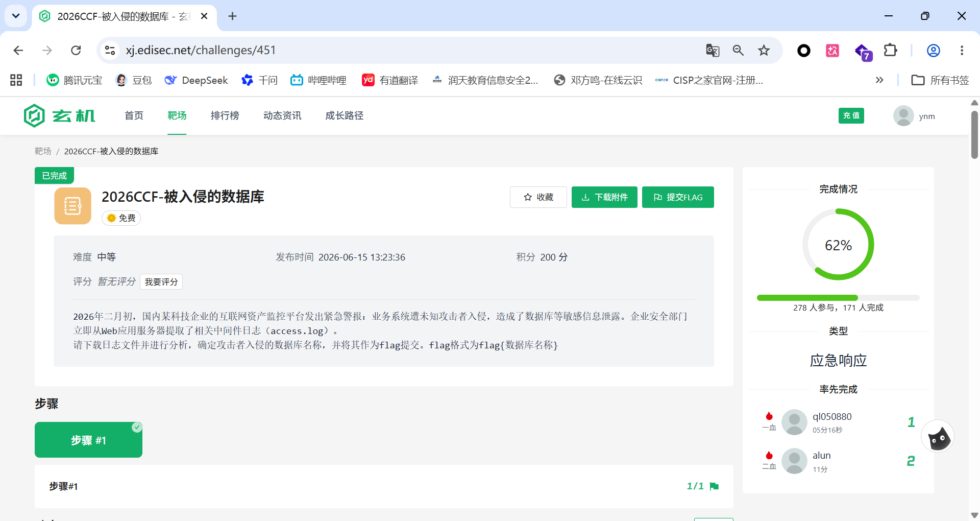The image size is (980, 521).
Task: Open the 润天教育信息安全 bookmark
Action: (x=485, y=80)
